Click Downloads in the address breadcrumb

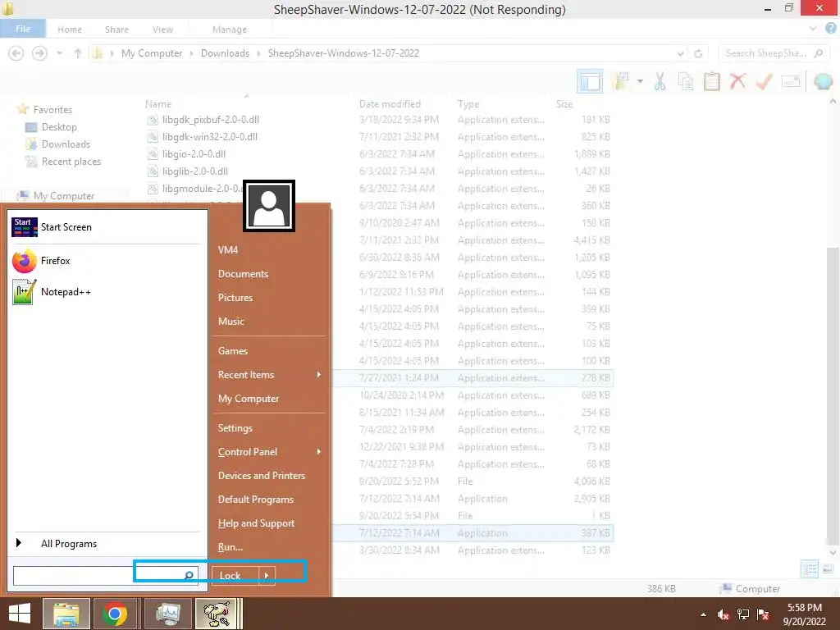click(225, 53)
